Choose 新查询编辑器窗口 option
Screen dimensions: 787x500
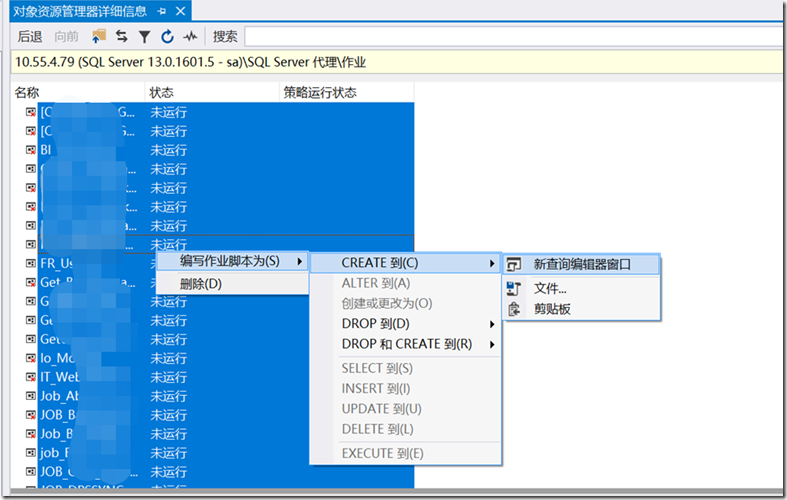coord(582,265)
